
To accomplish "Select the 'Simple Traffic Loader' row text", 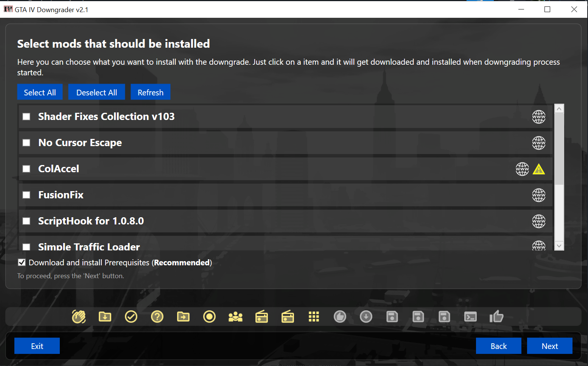I will [x=89, y=247].
